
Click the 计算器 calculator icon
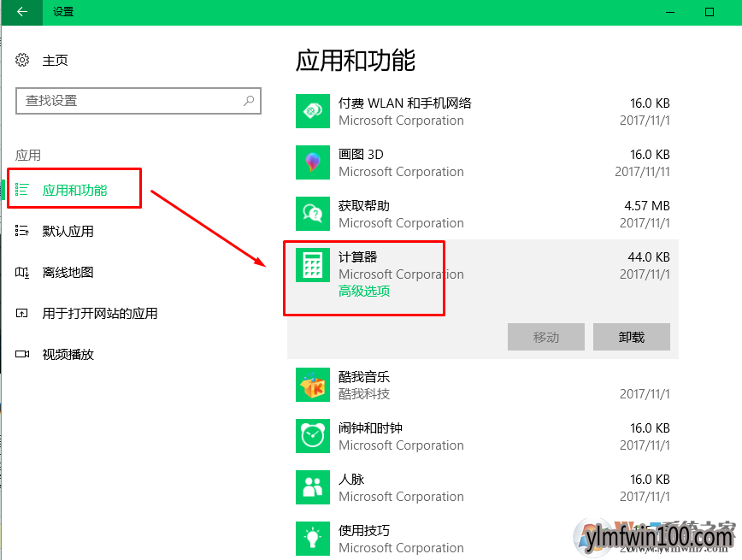(x=313, y=265)
